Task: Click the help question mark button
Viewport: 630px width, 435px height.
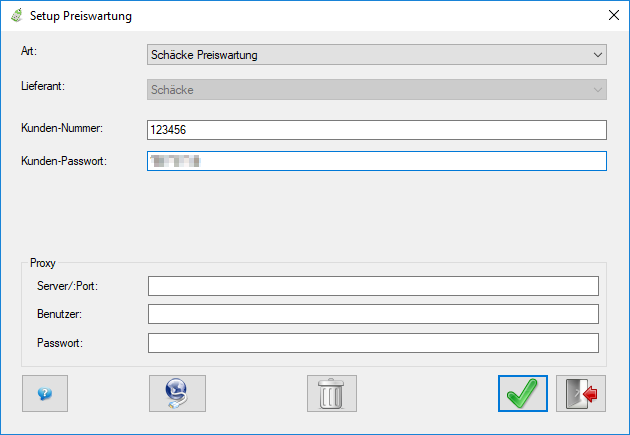Action: coord(45,393)
